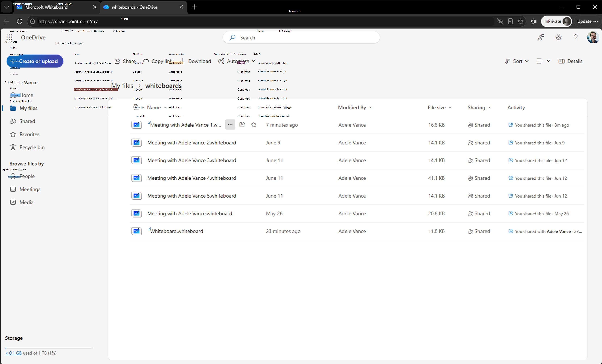Click Shared status for Whiteboard.whiteboard

[x=479, y=231]
